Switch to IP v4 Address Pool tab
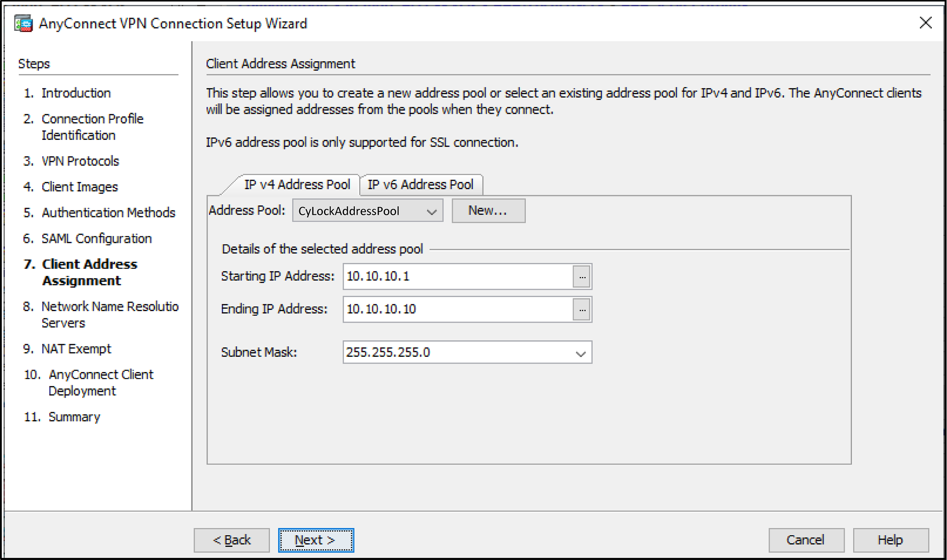The width and height of the screenshot is (947, 560). click(297, 184)
